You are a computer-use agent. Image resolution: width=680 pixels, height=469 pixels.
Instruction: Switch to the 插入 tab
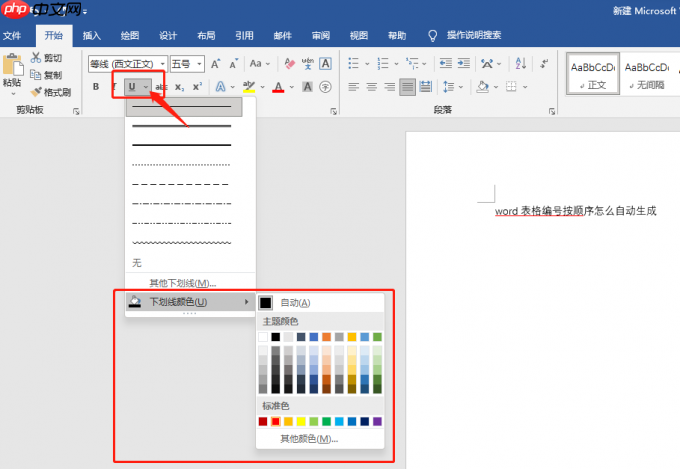tap(92, 36)
